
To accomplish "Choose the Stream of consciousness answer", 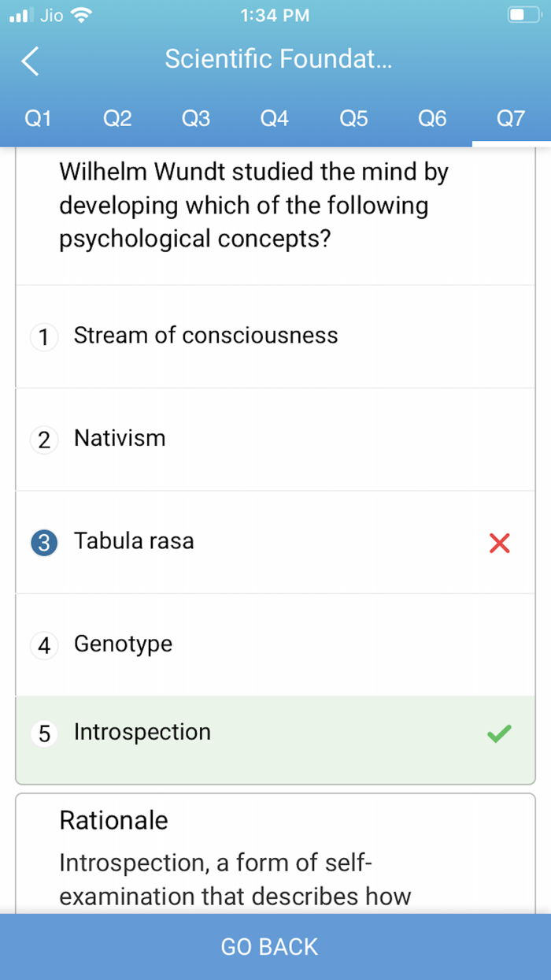I will (x=205, y=336).
